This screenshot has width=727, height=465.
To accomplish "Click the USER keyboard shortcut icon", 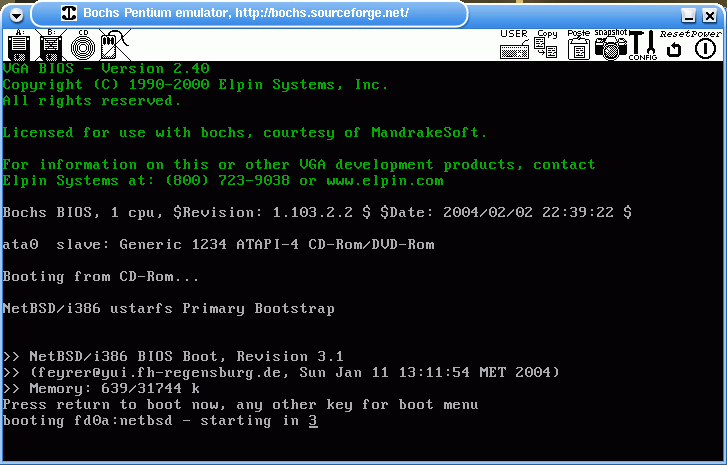I will click(514, 46).
